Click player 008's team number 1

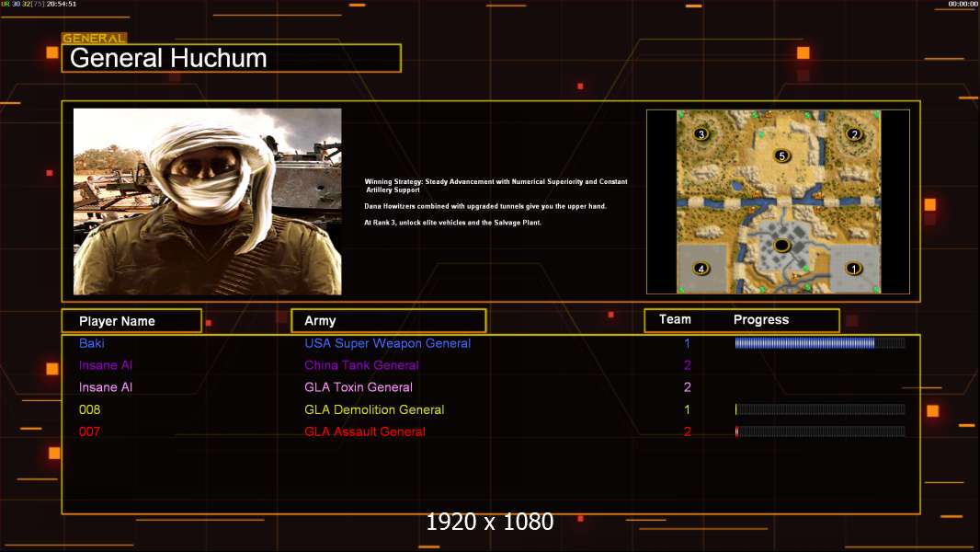tap(687, 409)
